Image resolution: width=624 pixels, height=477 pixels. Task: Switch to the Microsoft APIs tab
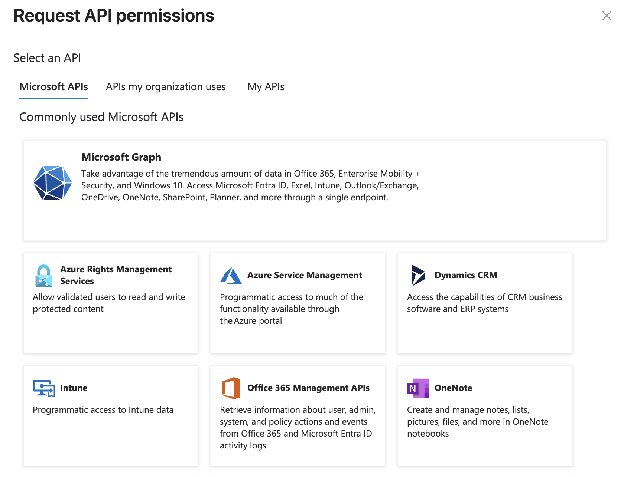click(54, 87)
